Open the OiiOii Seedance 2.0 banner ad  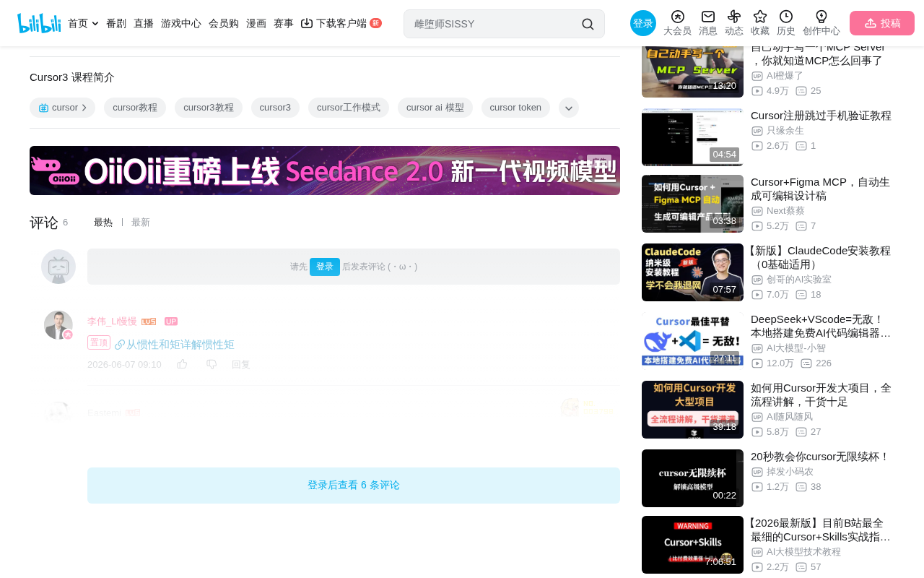325,171
